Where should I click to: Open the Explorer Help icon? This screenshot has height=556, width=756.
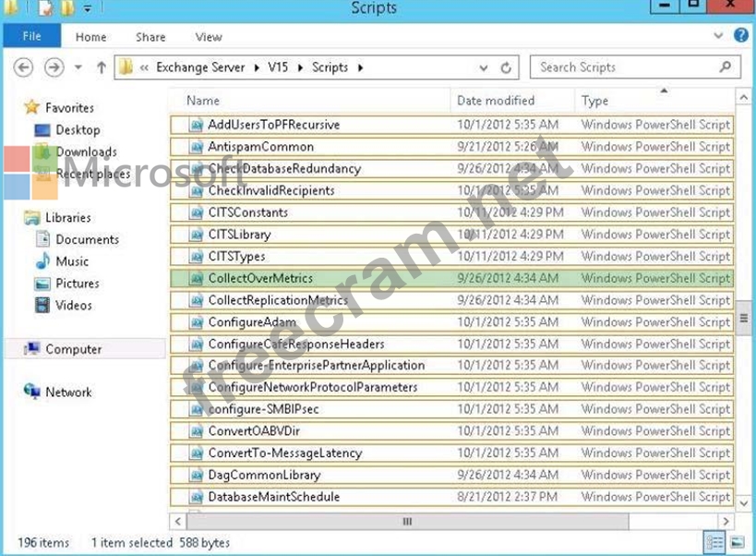click(x=741, y=35)
